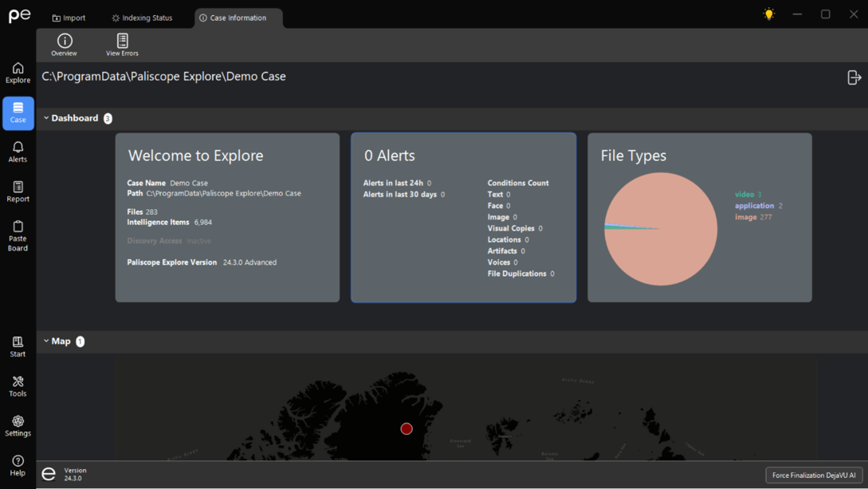Screen dimensions: 868x489
Task: Collapse the Dashboard section
Action: point(46,118)
